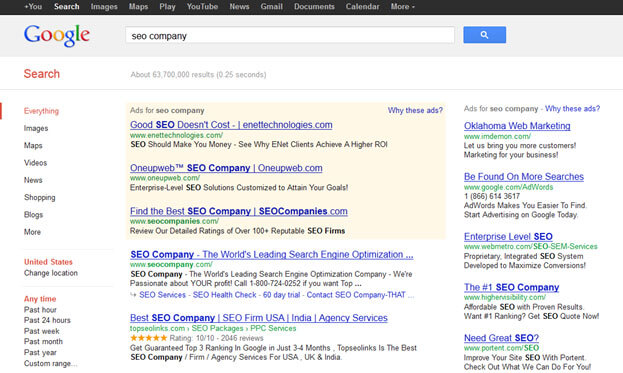Viewport: 623px width, 373px height.
Task: Click 'Why these ads?' in right column
Action: coord(573,109)
